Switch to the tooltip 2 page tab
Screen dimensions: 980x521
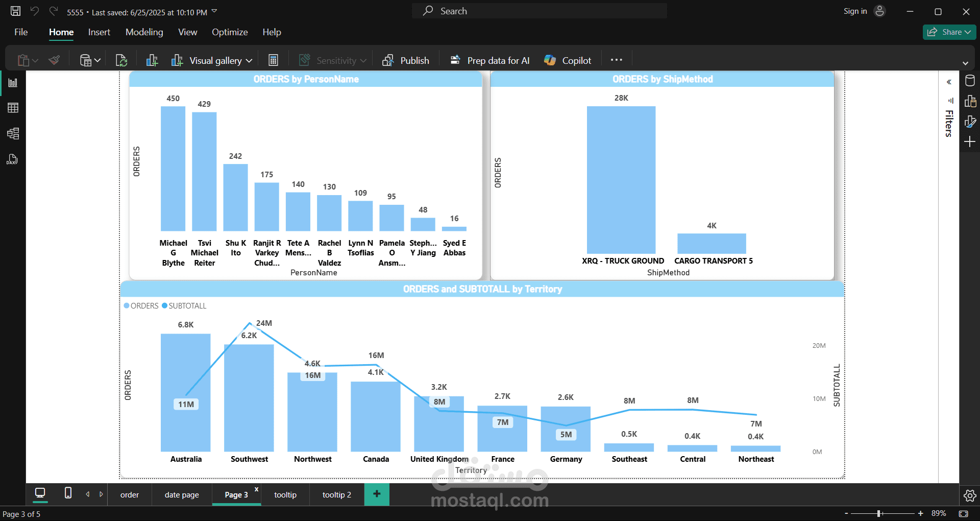click(x=337, y=494)
